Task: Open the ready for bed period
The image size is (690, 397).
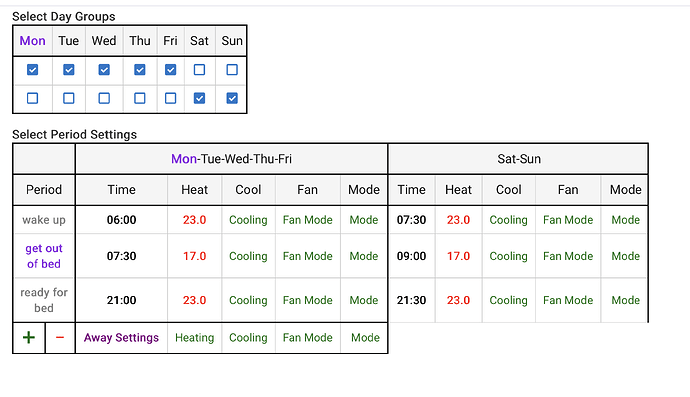Action: pyautogui.click(x=44, y=300)
